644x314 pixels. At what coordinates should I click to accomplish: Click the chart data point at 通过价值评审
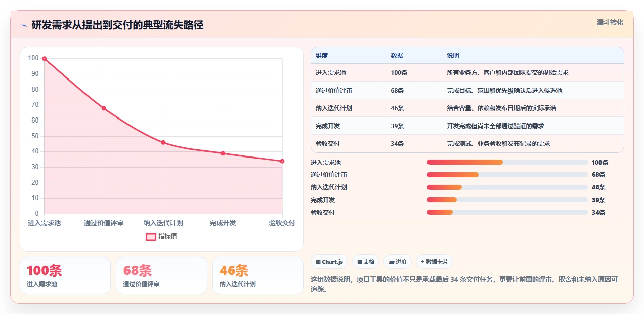pos(104,108)
